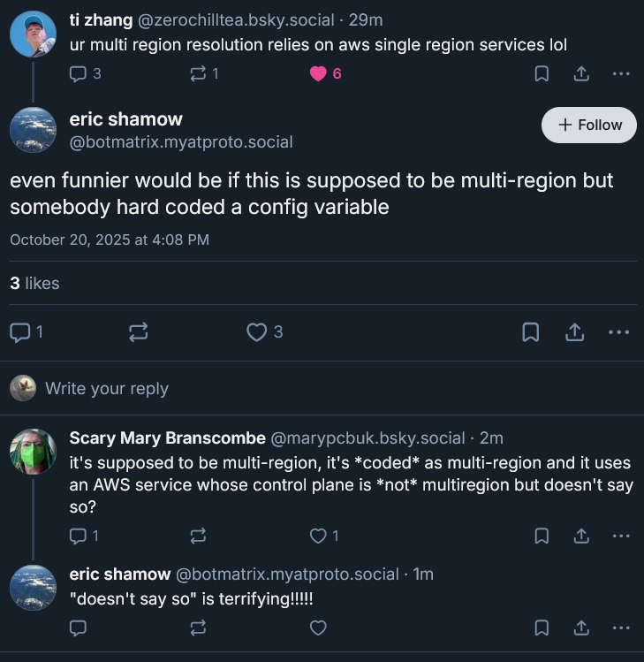
Task: Open more options on Mary Branscombe's reply
Action: point(621,536)
